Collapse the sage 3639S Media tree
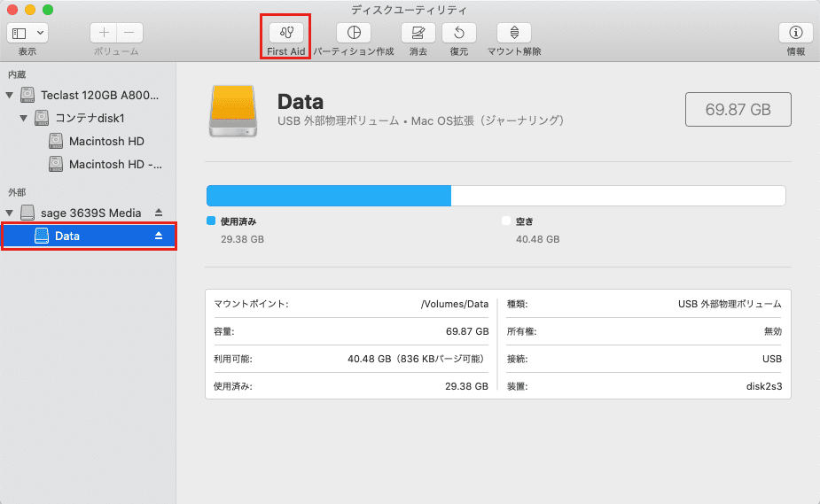The image size is (820, 504). click(10, 213)
